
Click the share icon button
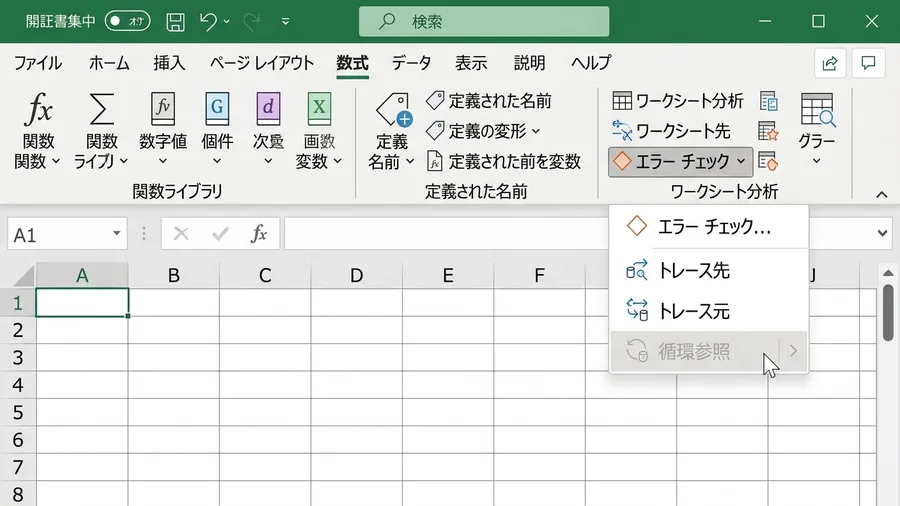(830, 63)
